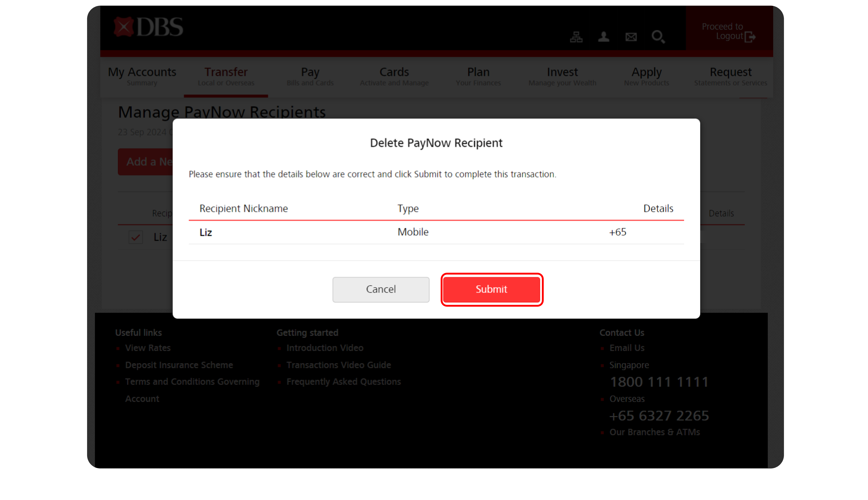This screenshot has width=868, height=500.
Task: Open the sitemap icon in header
Action: click(576, 37)
